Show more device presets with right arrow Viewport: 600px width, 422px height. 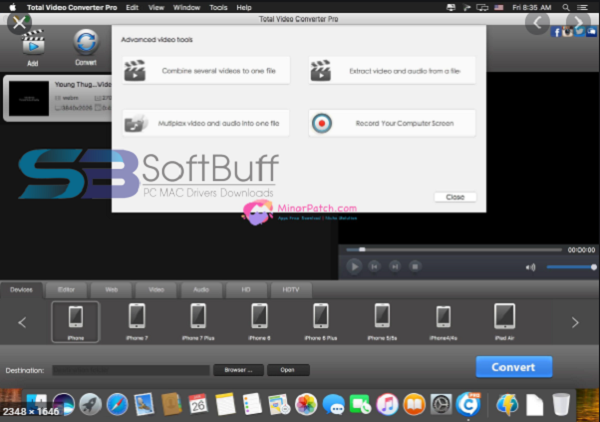coord(575,322)
